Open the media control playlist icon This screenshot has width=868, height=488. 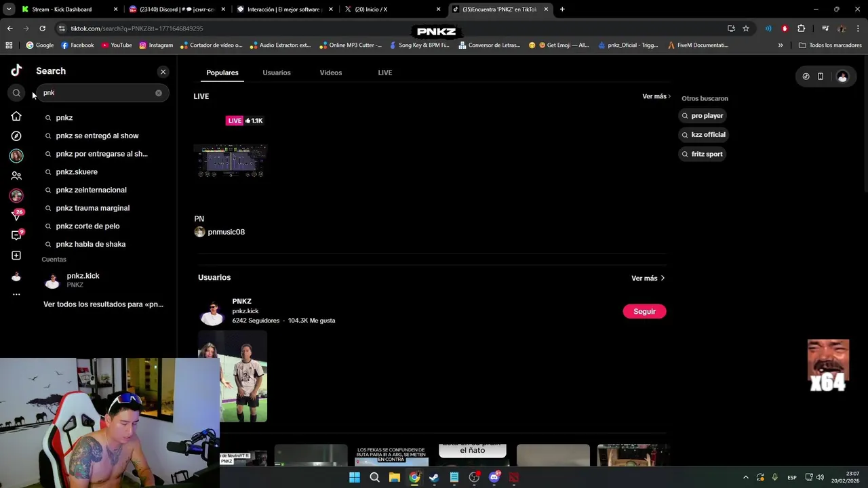[x=825, y=28]
